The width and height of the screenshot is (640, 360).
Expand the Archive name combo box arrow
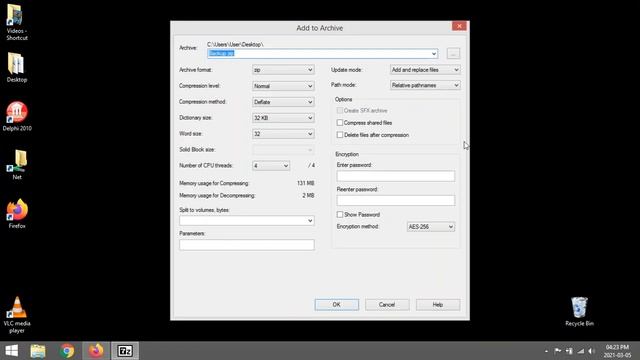pyautogui.click(x=433, y=53)
